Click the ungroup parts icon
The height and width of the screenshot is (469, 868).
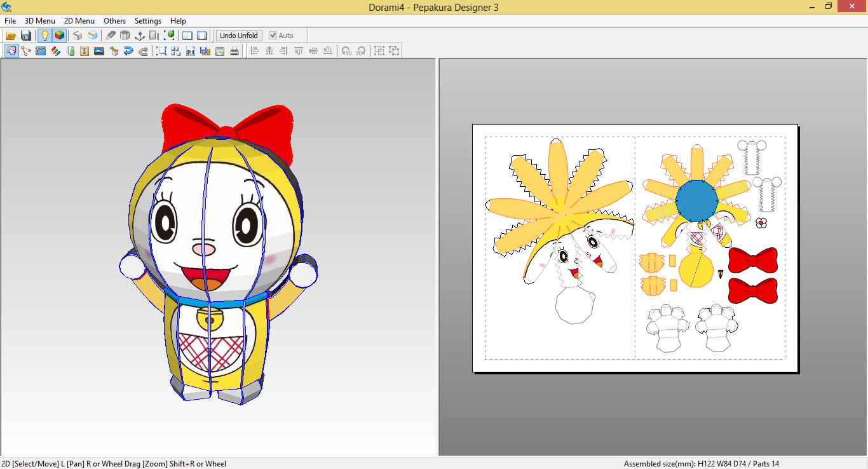point(394,51)
